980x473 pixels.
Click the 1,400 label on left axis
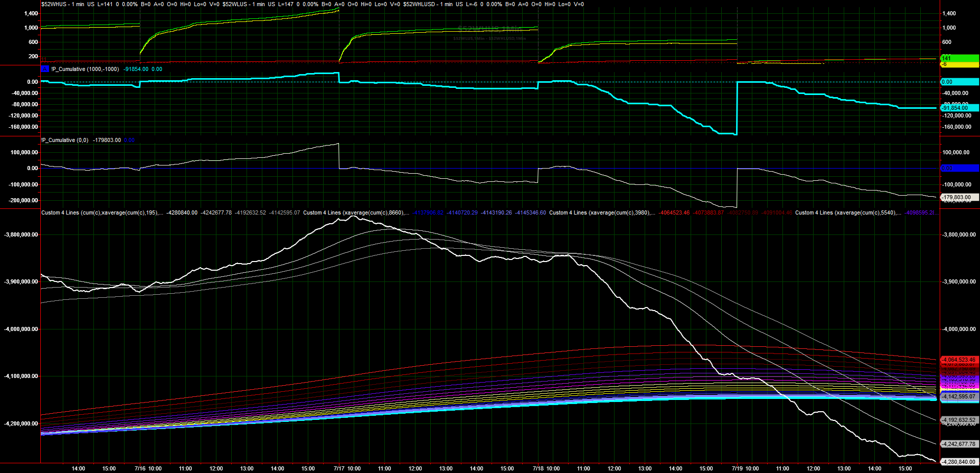(31, 13)
